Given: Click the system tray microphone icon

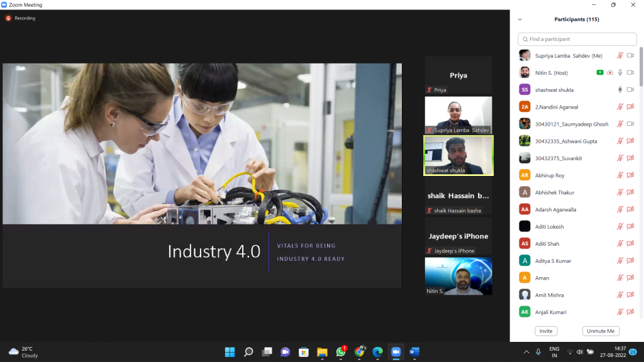Looking at the screenshot, I should pyautogui.click(x=538, y=352).
